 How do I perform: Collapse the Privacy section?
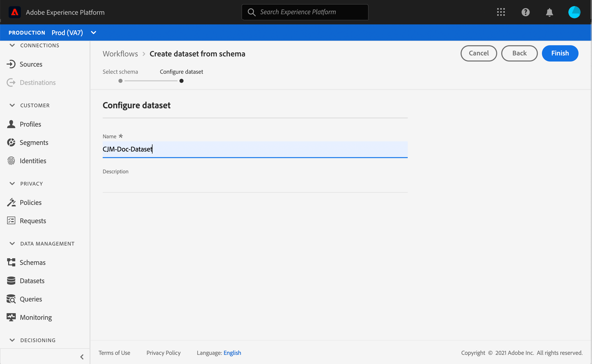[12, 184]
